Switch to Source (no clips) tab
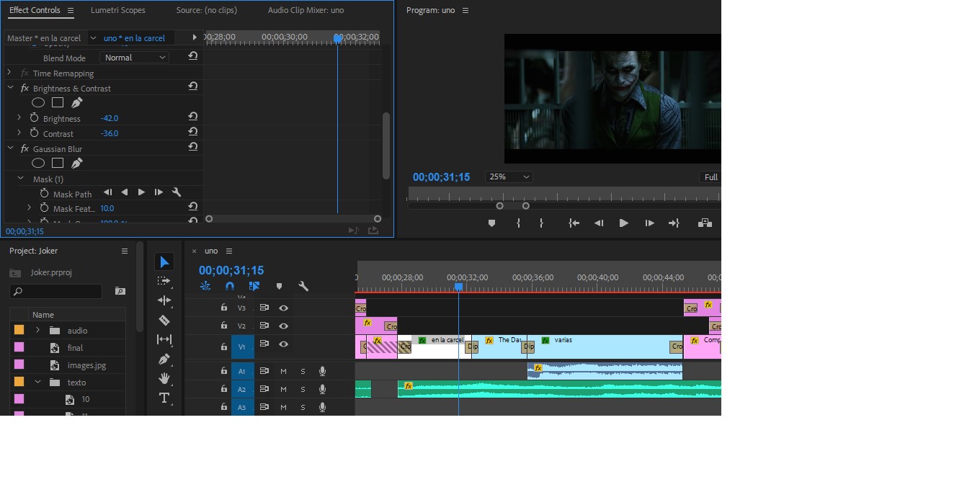 (x=206, y=10)
